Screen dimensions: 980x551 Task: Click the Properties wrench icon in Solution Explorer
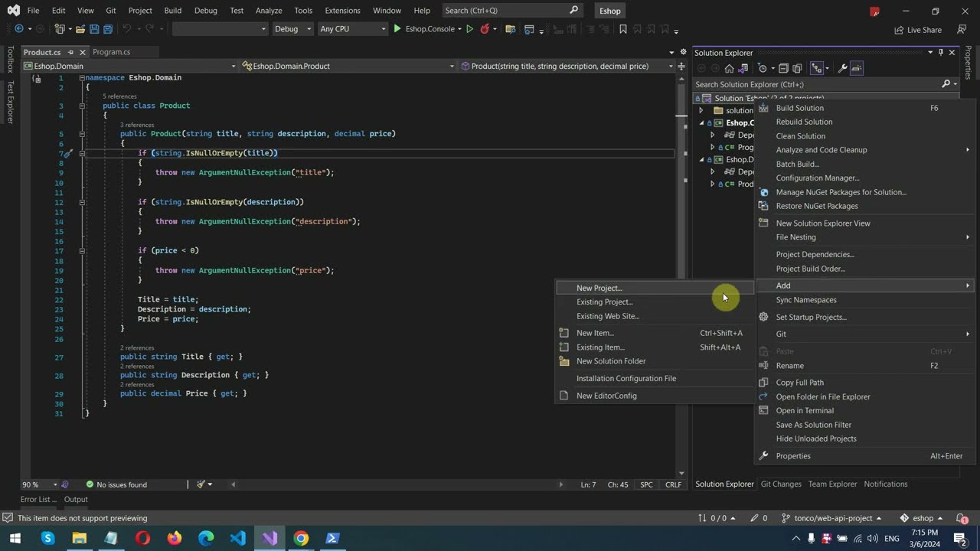[842, 68]
